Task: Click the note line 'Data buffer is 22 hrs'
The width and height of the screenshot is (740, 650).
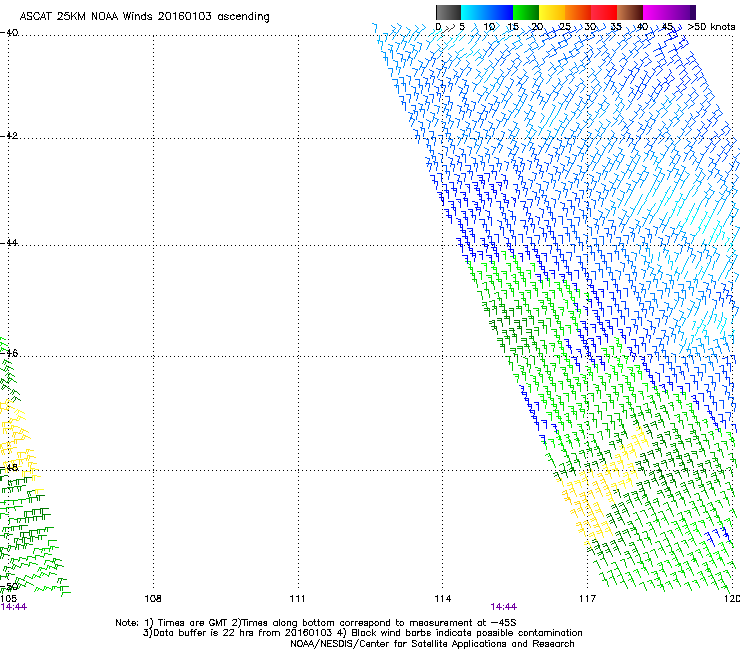Action: point(204,633)
